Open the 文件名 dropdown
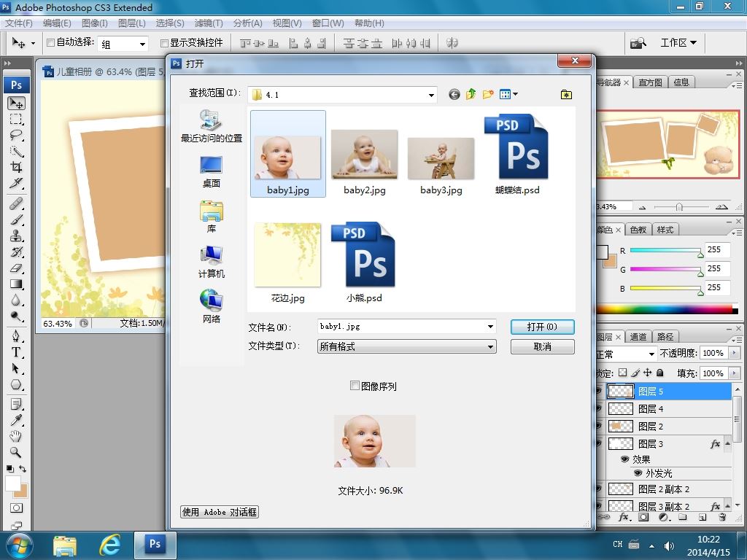Viewport: 747px width, 560px height. pyautogui.click(x=490, y=326)
